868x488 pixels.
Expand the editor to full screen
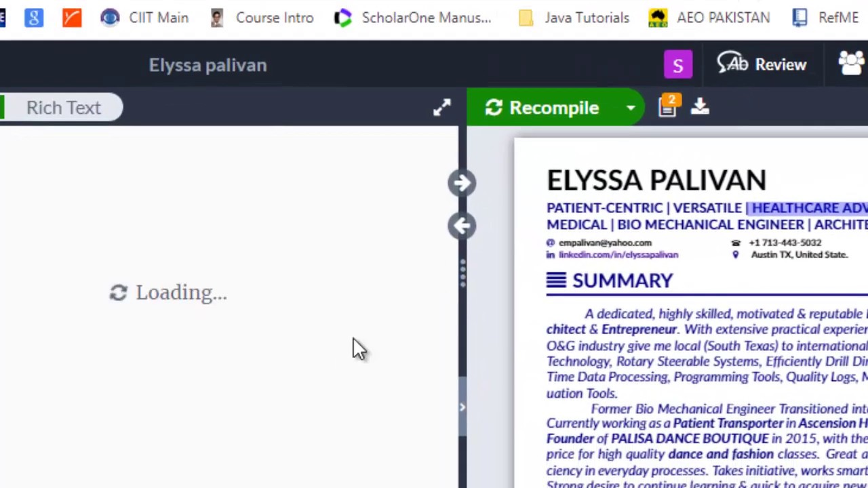click(442, 108)
